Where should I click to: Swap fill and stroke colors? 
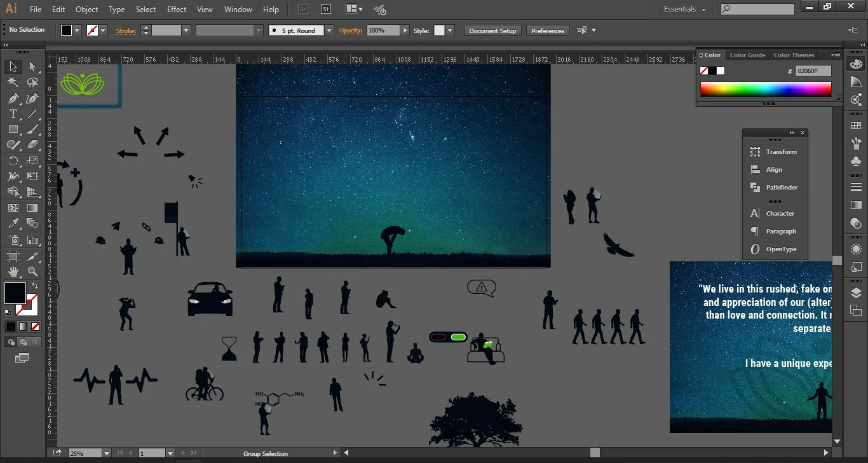click(36, 286)
